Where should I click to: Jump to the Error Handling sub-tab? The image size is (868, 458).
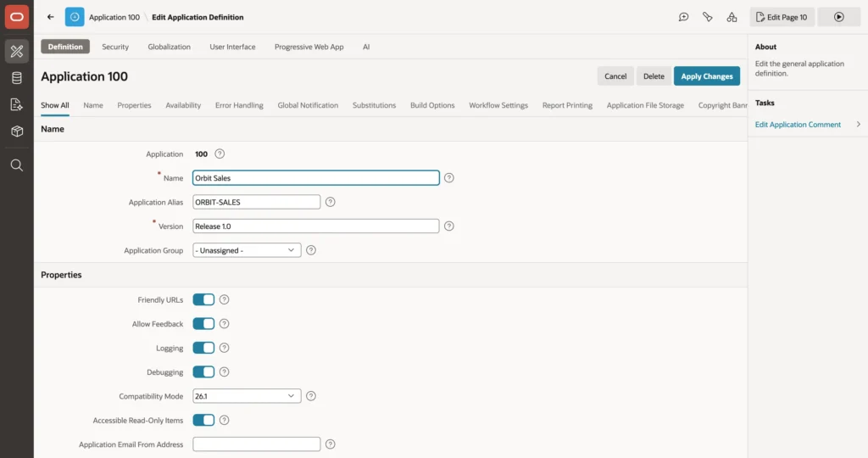click(239, 105)
